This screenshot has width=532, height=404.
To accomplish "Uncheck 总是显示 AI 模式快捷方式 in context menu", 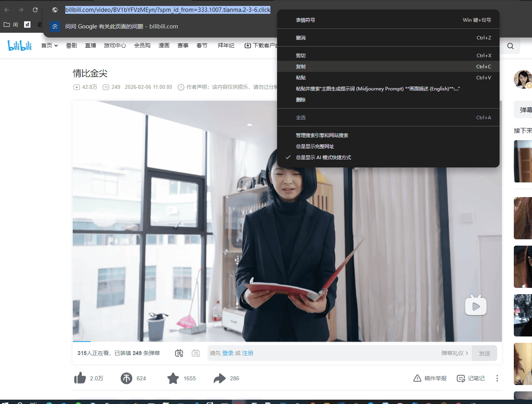I will point(323,157).
